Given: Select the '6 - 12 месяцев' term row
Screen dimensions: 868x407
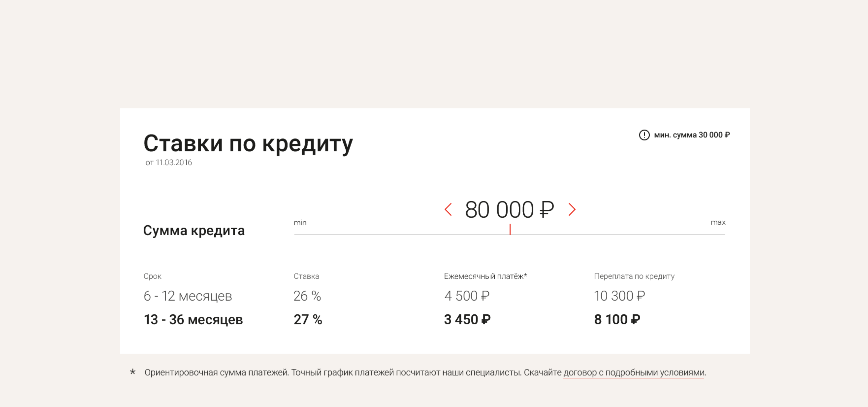Looking at the screenshot, I should coord(188,296).
